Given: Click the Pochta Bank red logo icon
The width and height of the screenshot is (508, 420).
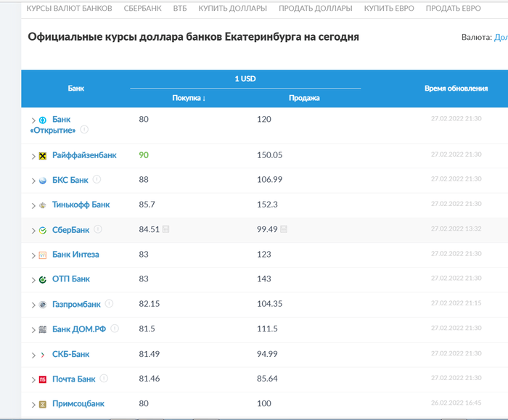Looking at the screenshot, I should (x=42, y=379).
